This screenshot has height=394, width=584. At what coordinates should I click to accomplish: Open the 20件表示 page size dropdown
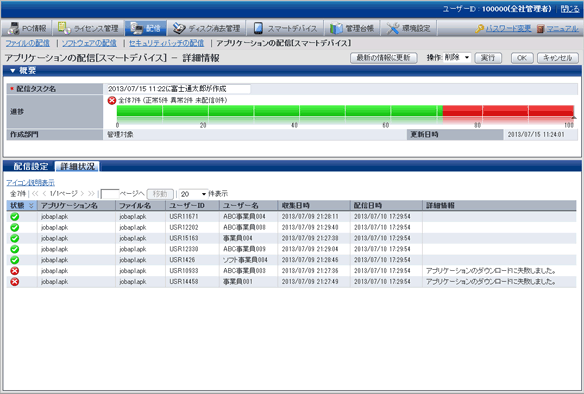coord(193,194)
